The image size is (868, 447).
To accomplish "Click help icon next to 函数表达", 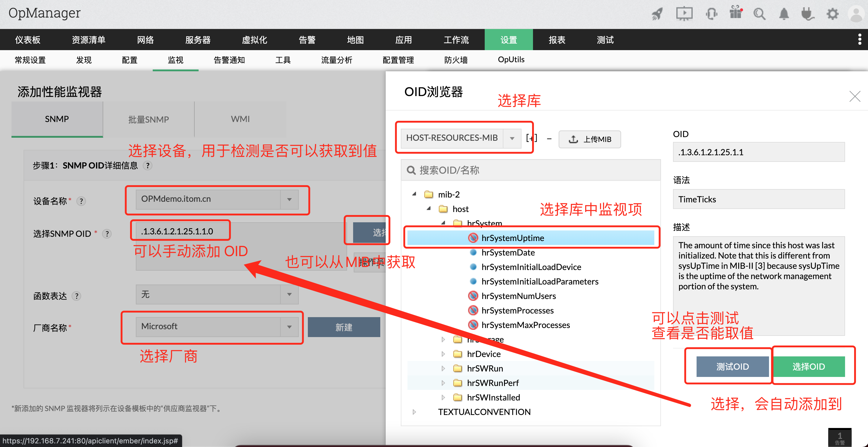I will click(76, 296).
